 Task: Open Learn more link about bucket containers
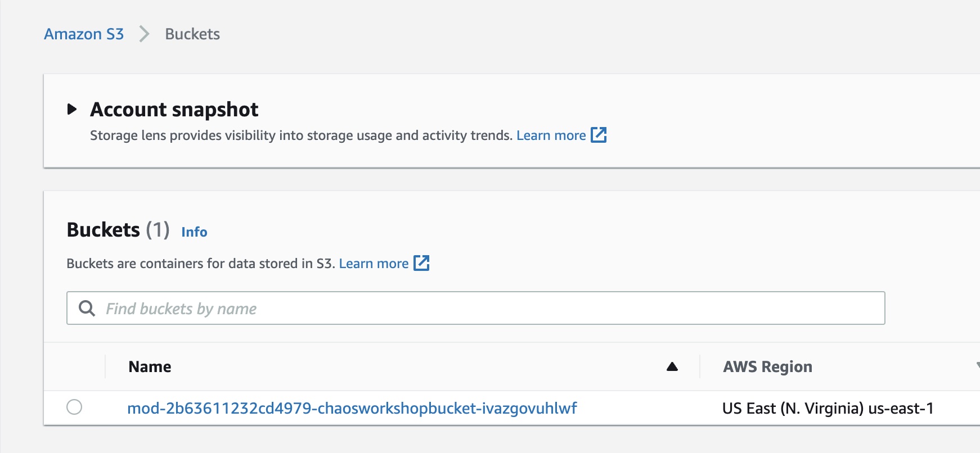[x=374, y=264]
